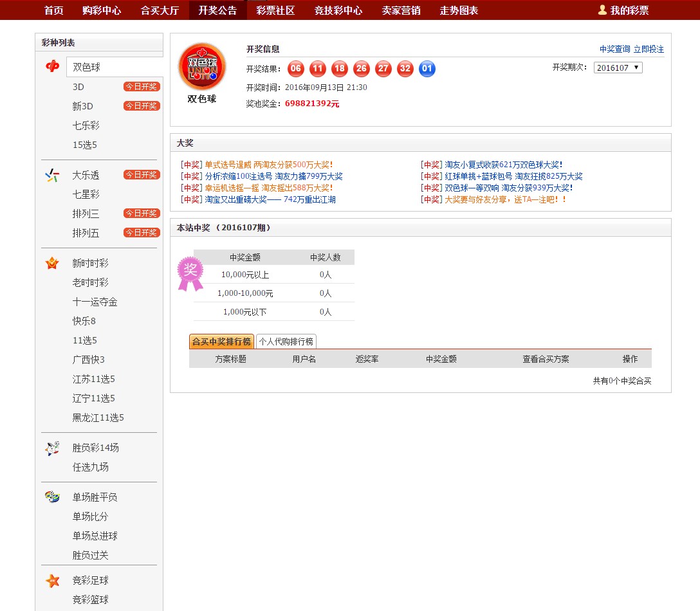Open 走势图表 in the top navigation

click(459, 10)
